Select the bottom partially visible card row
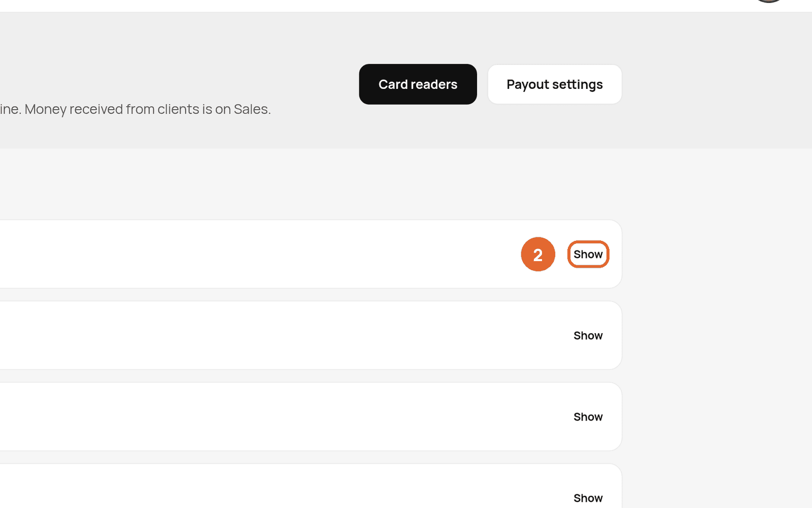812x508 pixels. [x=311, y=486]
